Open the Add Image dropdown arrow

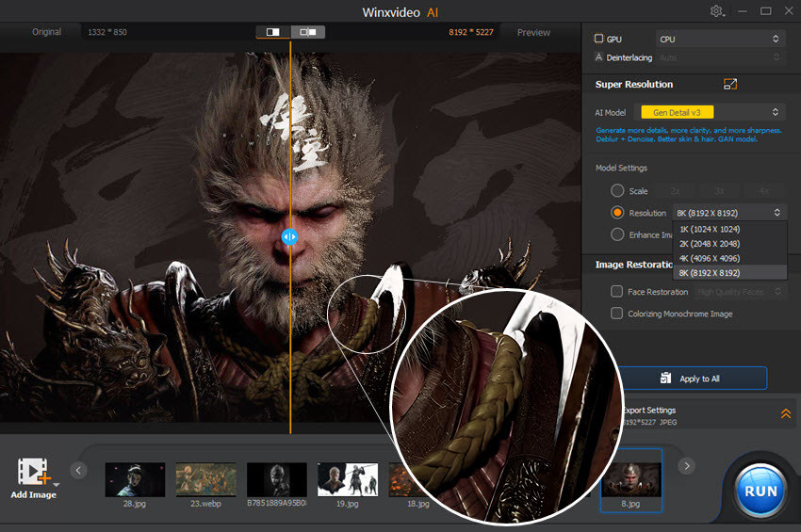(57, 484)
